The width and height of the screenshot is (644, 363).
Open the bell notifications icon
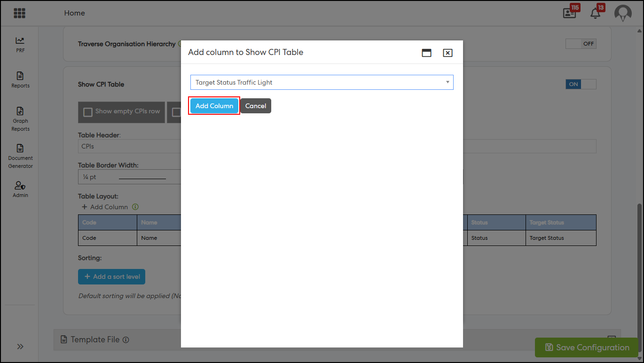[596, 13]
